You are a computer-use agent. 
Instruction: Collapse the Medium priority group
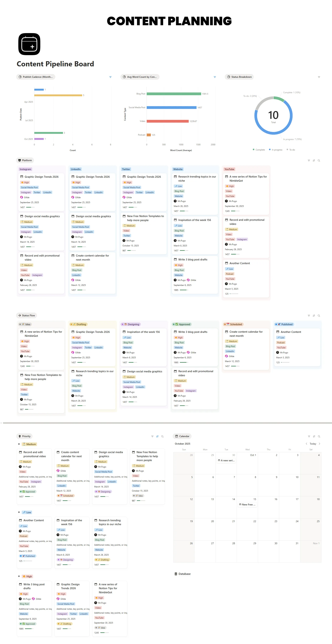(x=19, y=444)
